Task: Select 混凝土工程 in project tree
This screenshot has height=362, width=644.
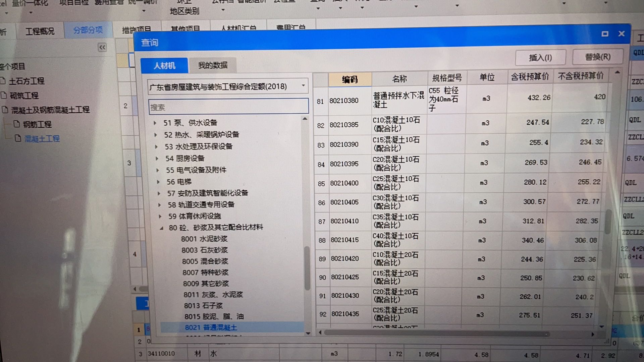Action: (x=42, y=138)
